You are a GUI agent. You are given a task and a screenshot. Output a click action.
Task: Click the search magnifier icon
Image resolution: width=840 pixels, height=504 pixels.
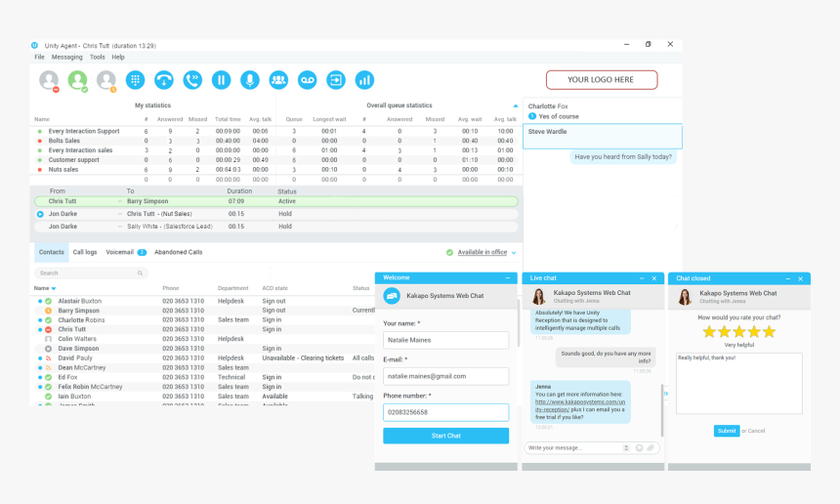[140, 273]
